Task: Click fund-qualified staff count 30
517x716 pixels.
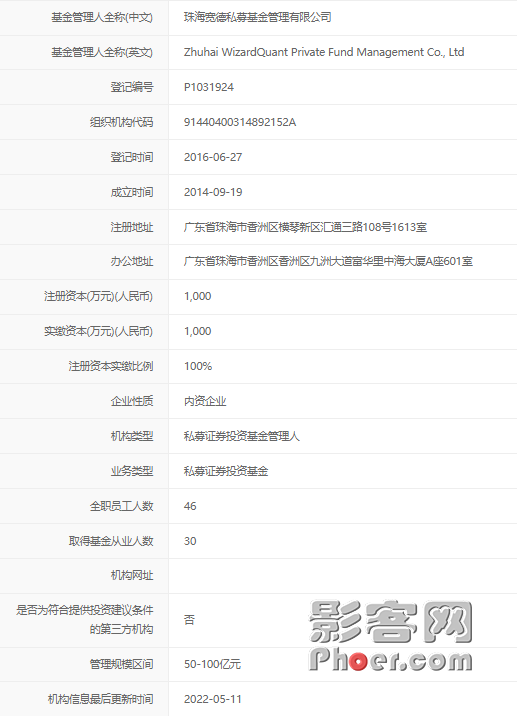Action: 190,541
